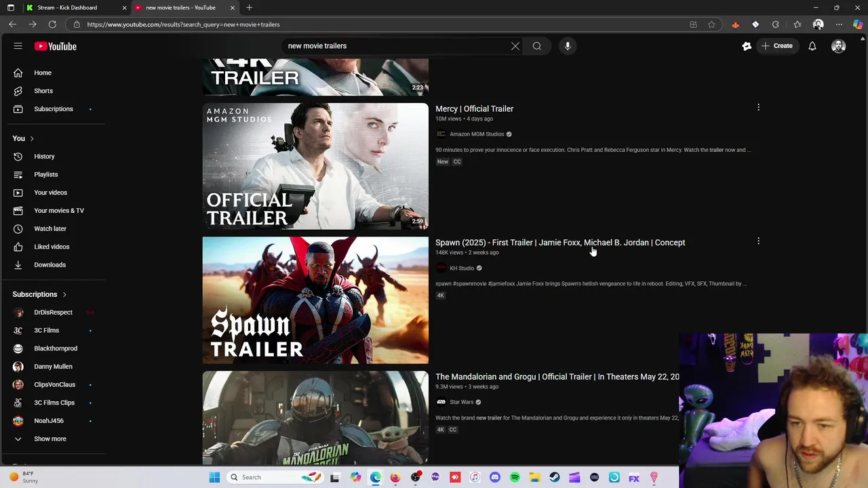Start voice search with the microphone
The width and height of the screenshot is (868, 488).
[x=568, y=46]
